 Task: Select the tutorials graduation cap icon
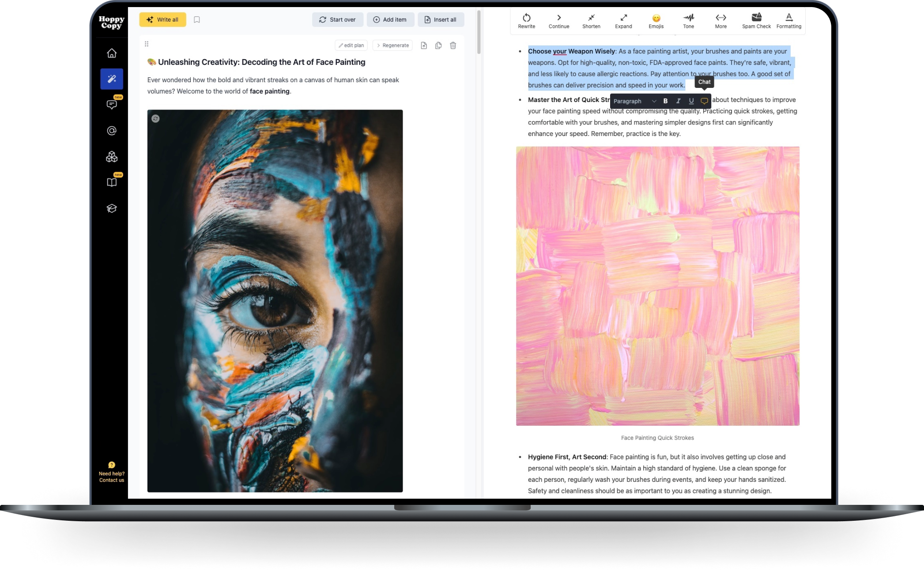click(x=112, y=208)
